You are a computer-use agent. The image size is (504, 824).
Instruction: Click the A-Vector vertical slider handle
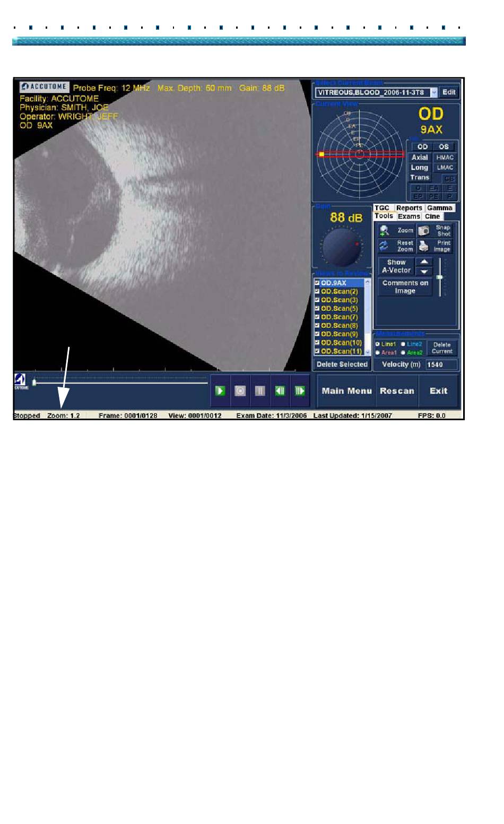[440, 277]
